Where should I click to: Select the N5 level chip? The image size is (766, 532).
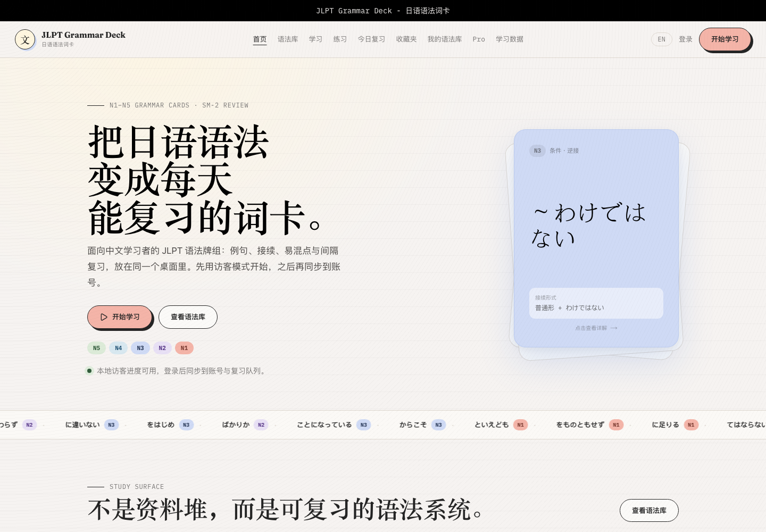click(96, 348)
